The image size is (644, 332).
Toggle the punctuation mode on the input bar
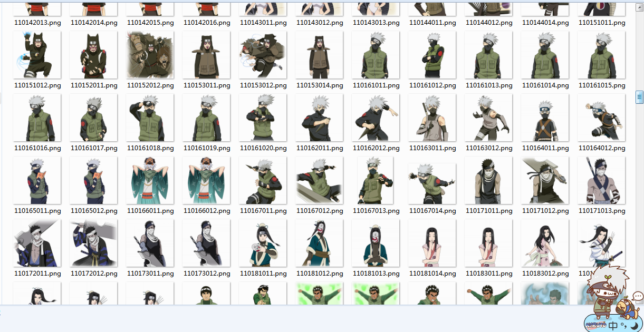pos(623,327)
